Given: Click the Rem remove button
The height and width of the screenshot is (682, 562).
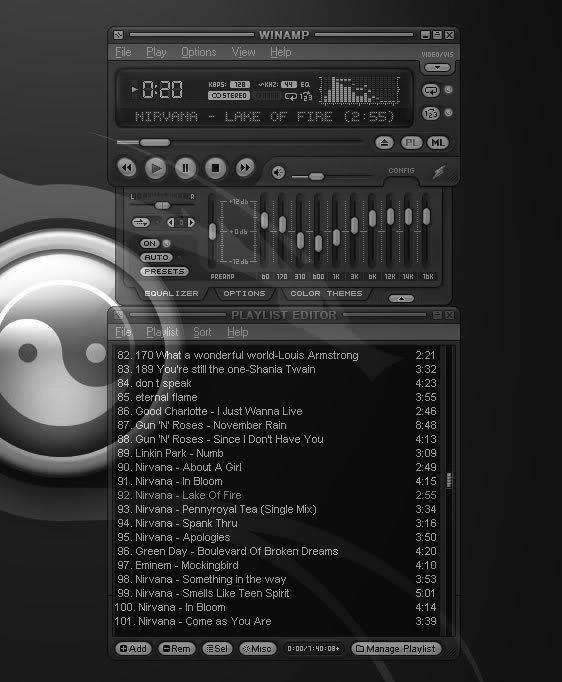Looking at the screenshot, I should tap(177, 649).
